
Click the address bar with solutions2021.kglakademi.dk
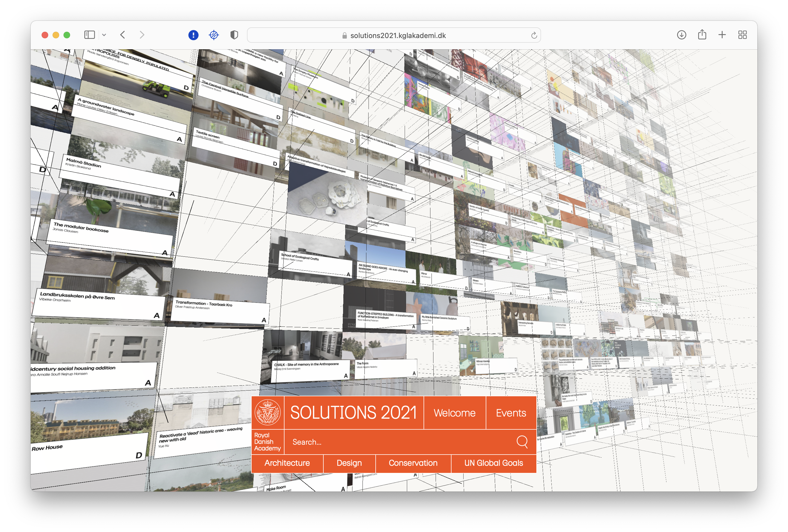(394, 35)
